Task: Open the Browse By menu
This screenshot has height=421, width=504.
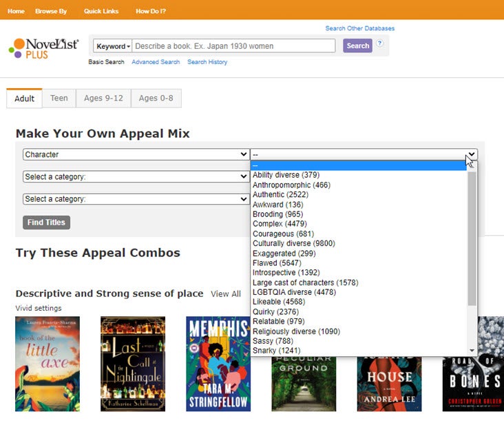Action: click(51, 12)
